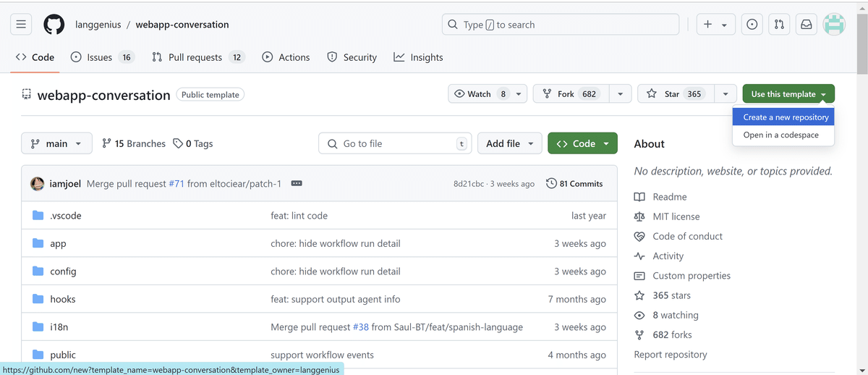
Task: Open pull requests icon in header
Action: click(779, 25)
